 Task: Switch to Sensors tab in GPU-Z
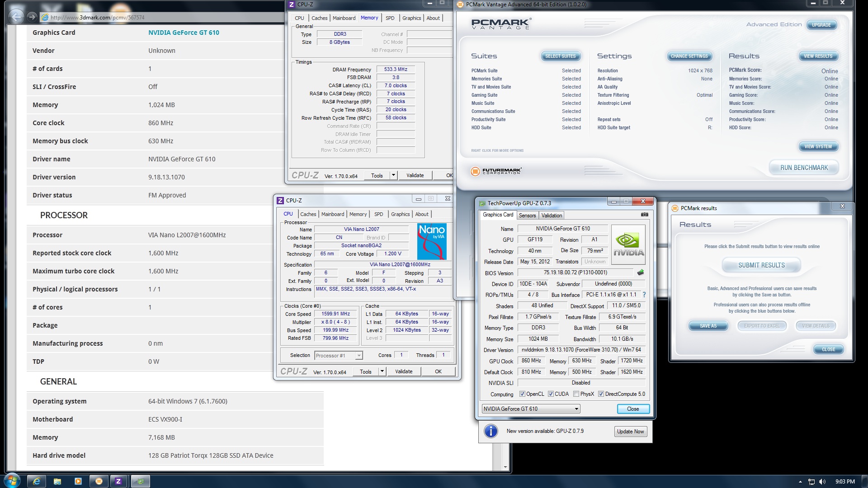[527, 216]
